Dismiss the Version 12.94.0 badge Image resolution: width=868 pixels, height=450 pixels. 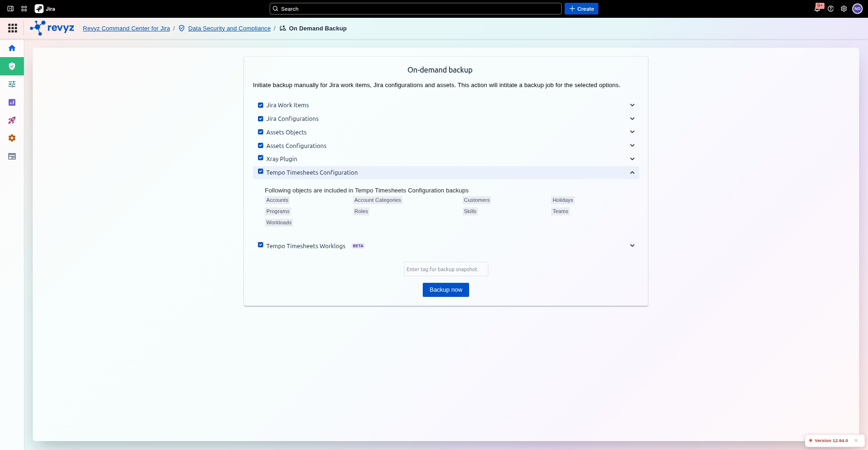point(856,441)
